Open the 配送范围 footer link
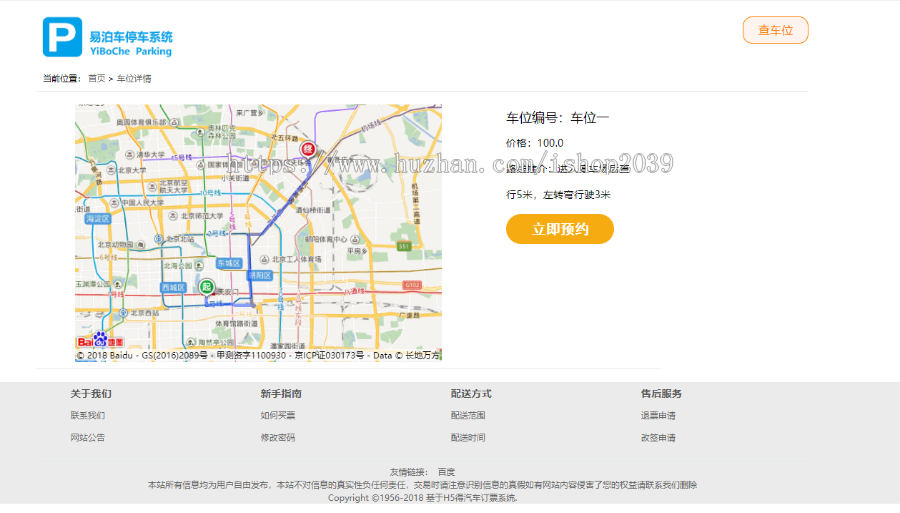900x513 pixels. [x=468, y=415]
